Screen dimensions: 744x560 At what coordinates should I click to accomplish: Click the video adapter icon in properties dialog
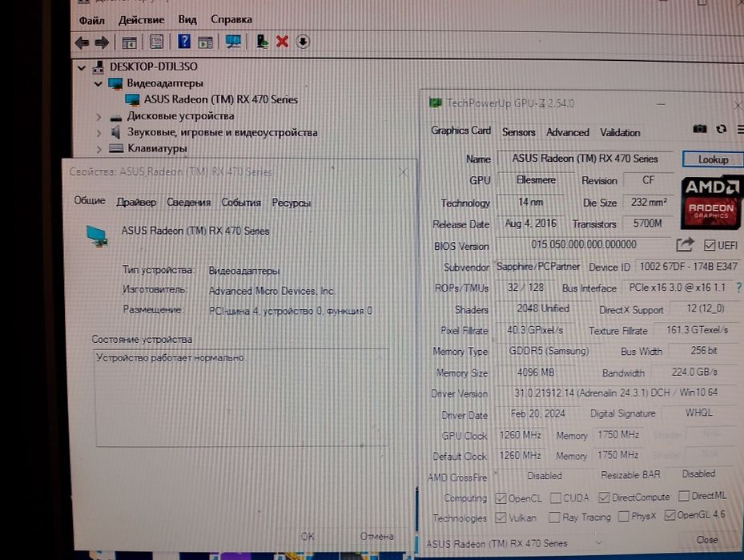pyautogui.click(x=97, y=236)
